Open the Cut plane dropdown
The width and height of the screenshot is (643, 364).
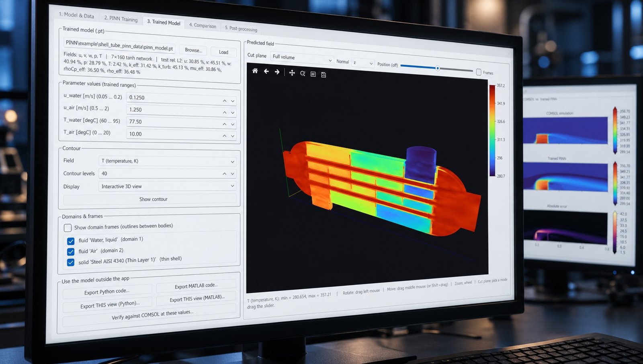pos(302,58)
